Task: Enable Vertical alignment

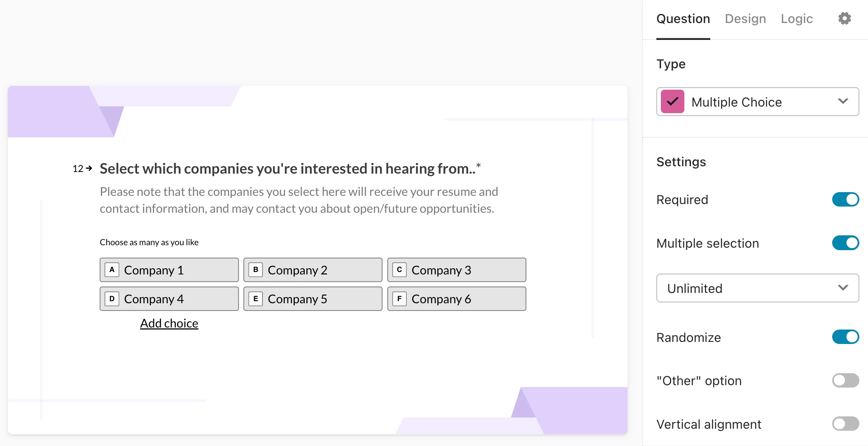Action: pyautogui.click(x=845, y=424)
